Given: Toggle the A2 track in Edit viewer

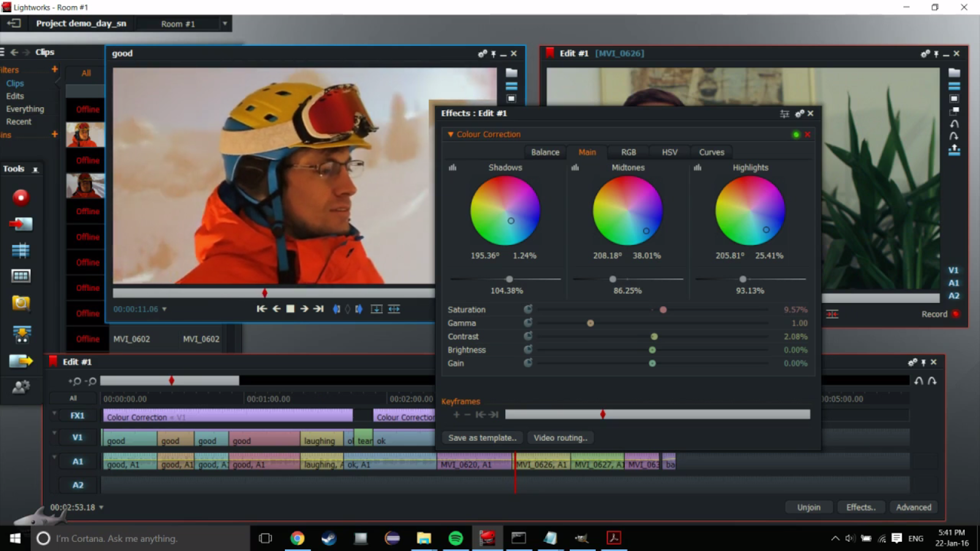Looking at the screenshot, I should point(953,296).
